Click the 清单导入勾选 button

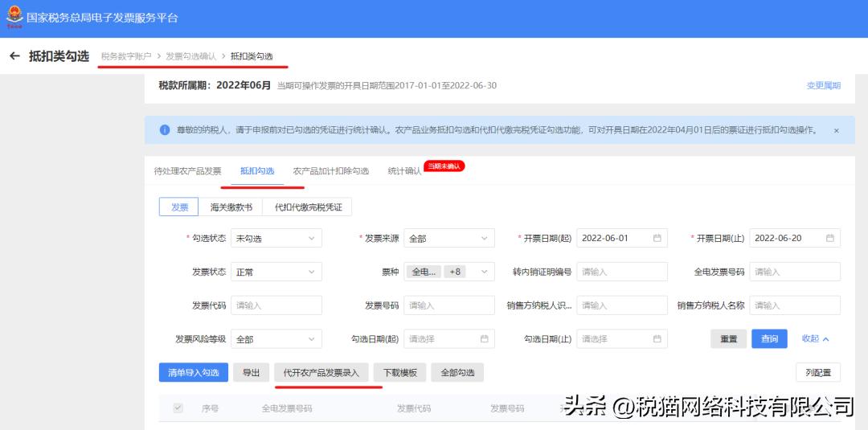(x=193, y=372)
